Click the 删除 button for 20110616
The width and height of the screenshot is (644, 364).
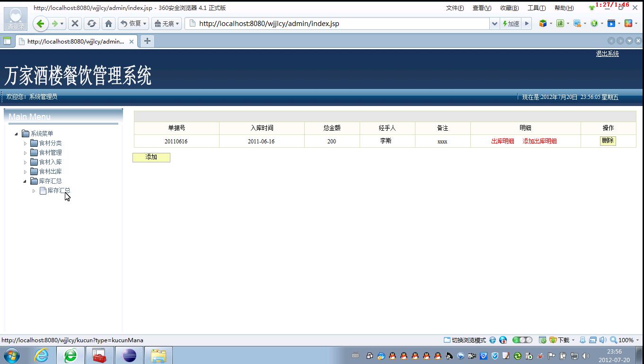tap(608, 141)
